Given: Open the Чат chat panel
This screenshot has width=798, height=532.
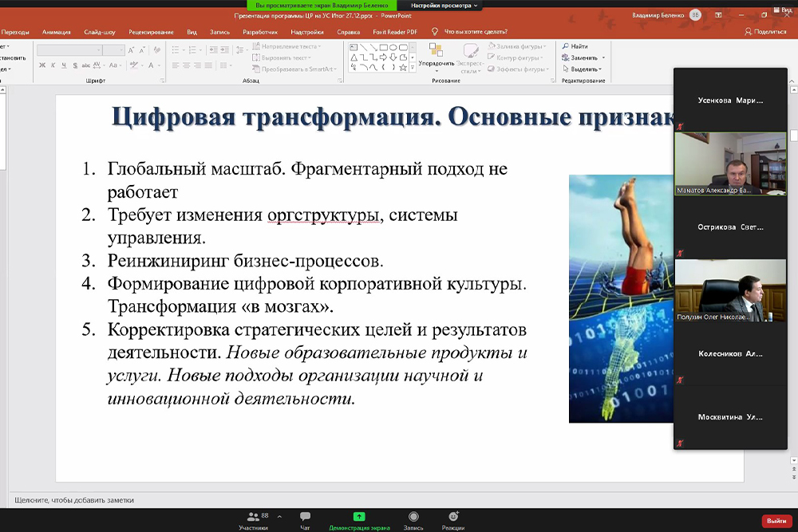Looking at the screenshot, I should [305, 519].
